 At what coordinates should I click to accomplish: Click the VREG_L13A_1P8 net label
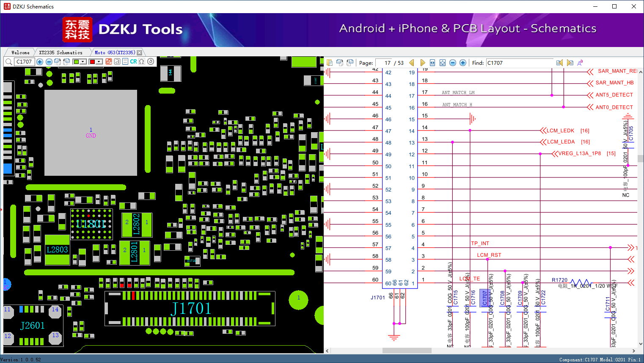[x=579, y=153]
